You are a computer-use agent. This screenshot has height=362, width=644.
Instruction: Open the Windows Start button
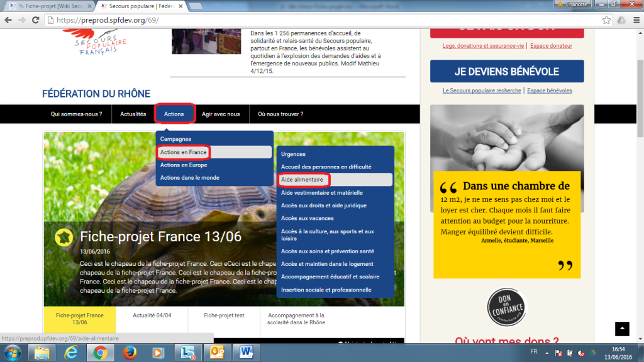click(13, 353)
